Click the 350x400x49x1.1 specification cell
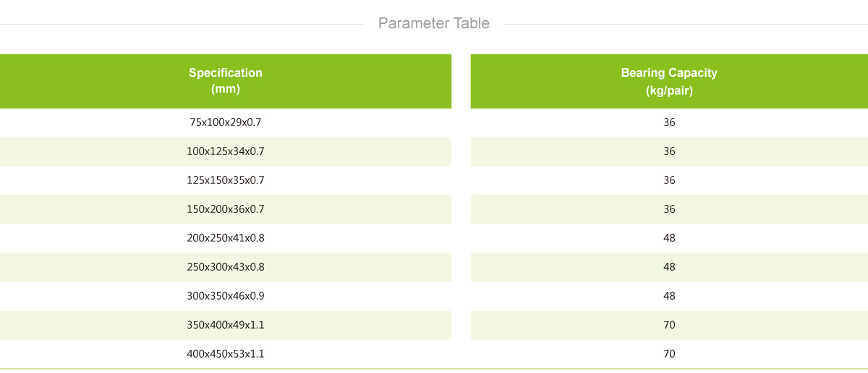The width and height of the screenshot is (868, 373). [x=226, y=325]
